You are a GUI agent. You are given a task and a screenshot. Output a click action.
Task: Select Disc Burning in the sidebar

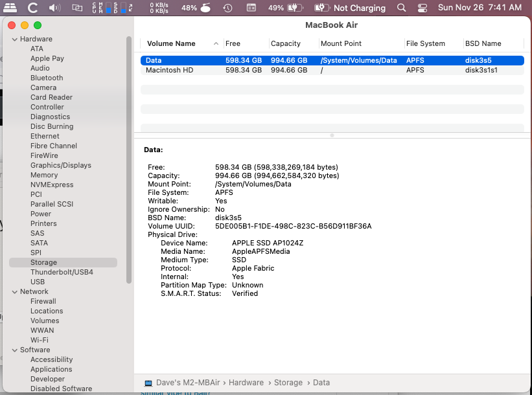(52, 126)
